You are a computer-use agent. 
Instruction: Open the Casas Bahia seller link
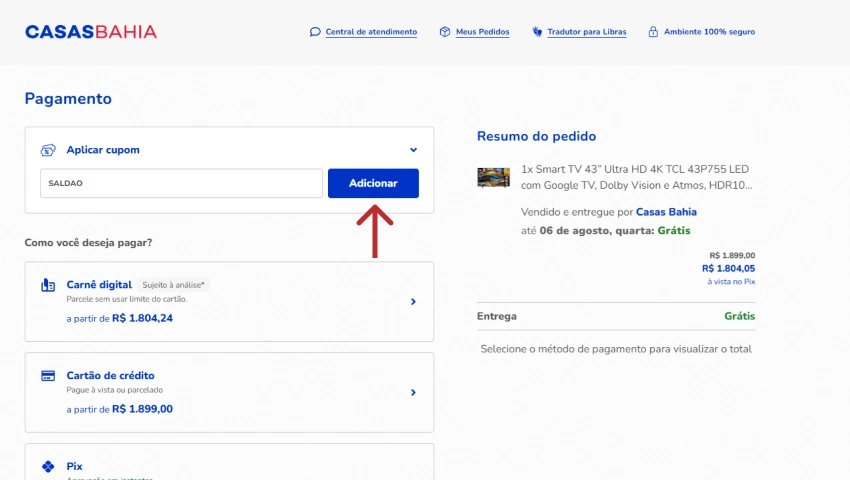(666, 212)
